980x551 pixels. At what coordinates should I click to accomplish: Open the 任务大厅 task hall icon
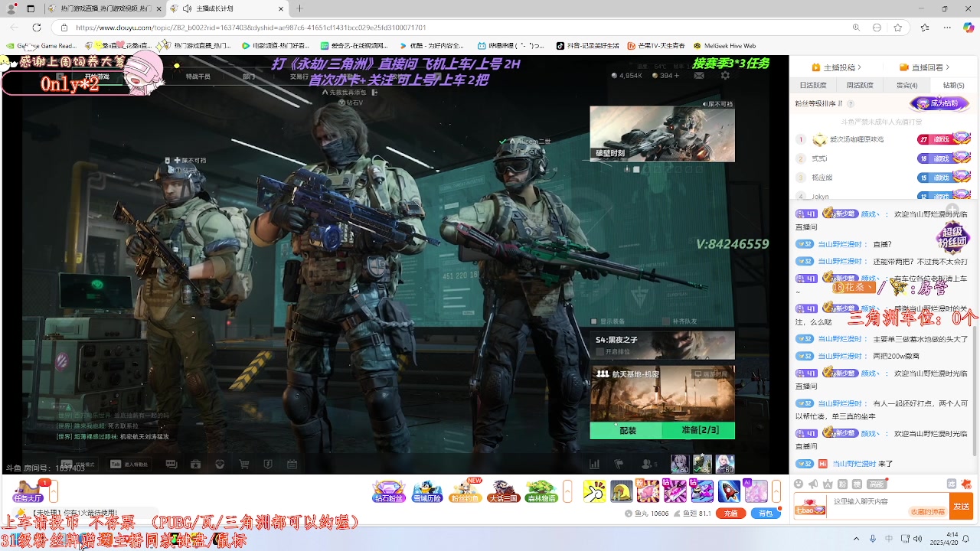point(28,491)
